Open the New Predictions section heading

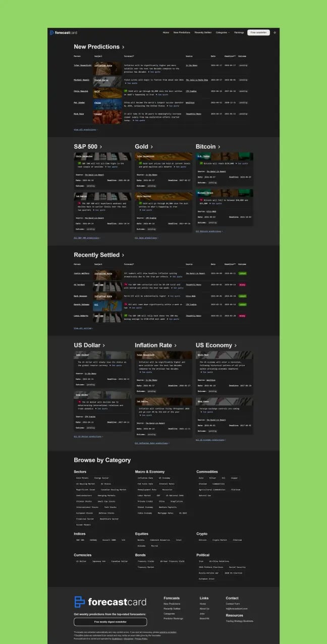pos(99,46)
